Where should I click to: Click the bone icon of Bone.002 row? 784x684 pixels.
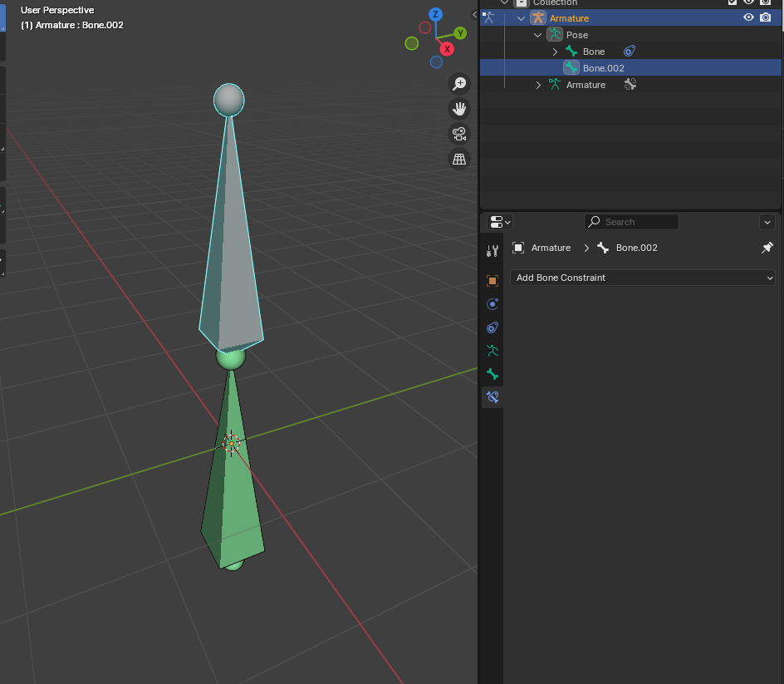[571, 67]
